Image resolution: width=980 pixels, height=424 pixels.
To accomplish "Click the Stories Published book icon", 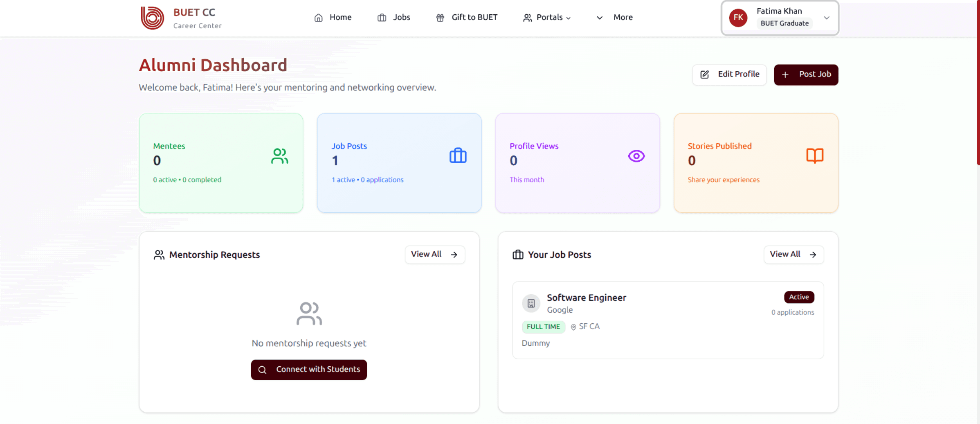I will click(x=814, y=156).
